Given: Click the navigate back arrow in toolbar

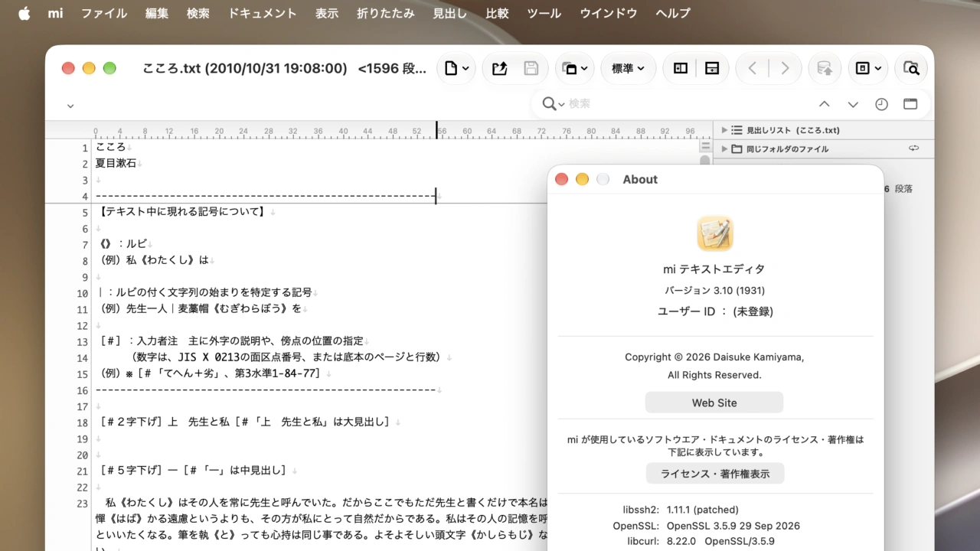Looking at the screenshot, I should [x=753, y=68].
